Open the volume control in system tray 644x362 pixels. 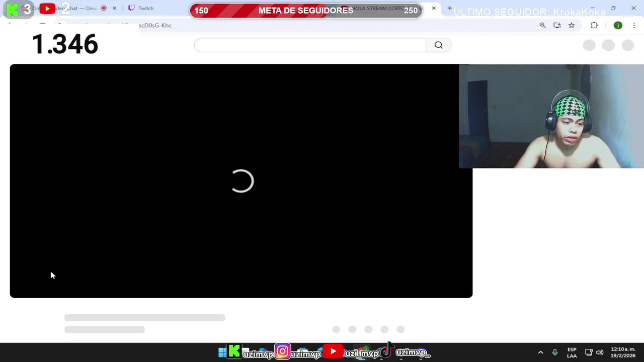pos(599,352)
